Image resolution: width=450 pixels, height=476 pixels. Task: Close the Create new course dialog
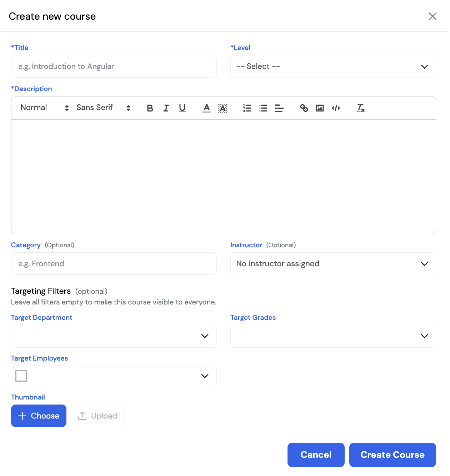(432, 16)
